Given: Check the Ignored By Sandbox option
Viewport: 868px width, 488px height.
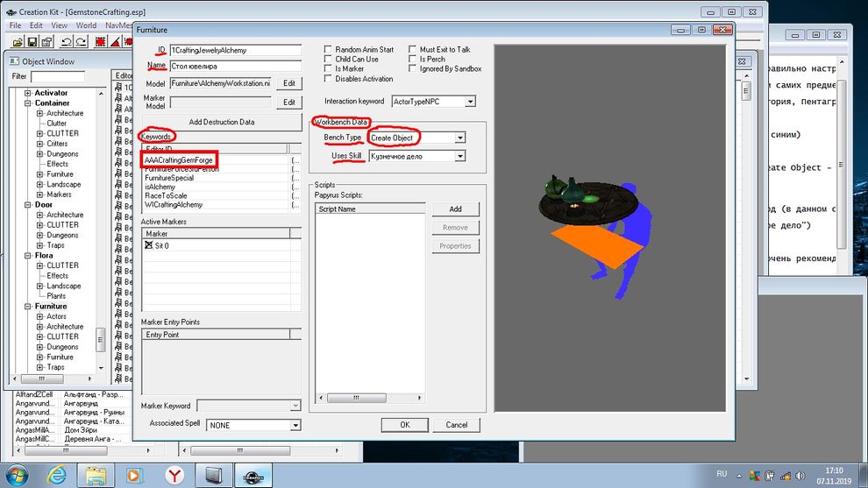Looking at the screenshot, I should pyautogui.click(x=413, y=69).
